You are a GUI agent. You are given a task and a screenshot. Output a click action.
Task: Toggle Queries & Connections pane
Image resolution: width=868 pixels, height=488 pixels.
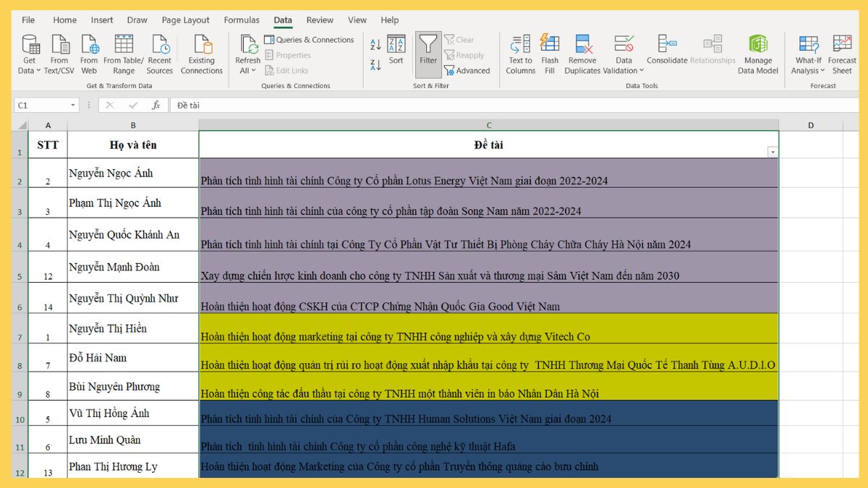click(310, 39)
